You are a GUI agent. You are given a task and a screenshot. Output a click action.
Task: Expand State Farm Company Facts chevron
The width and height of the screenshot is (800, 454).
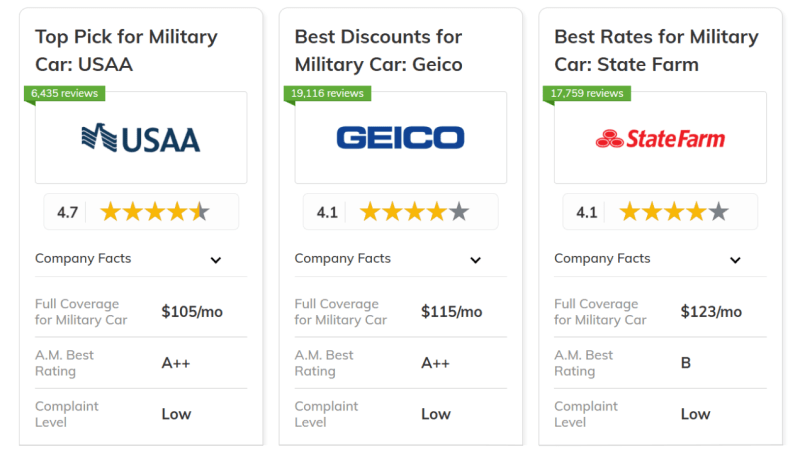click(735, 260)
